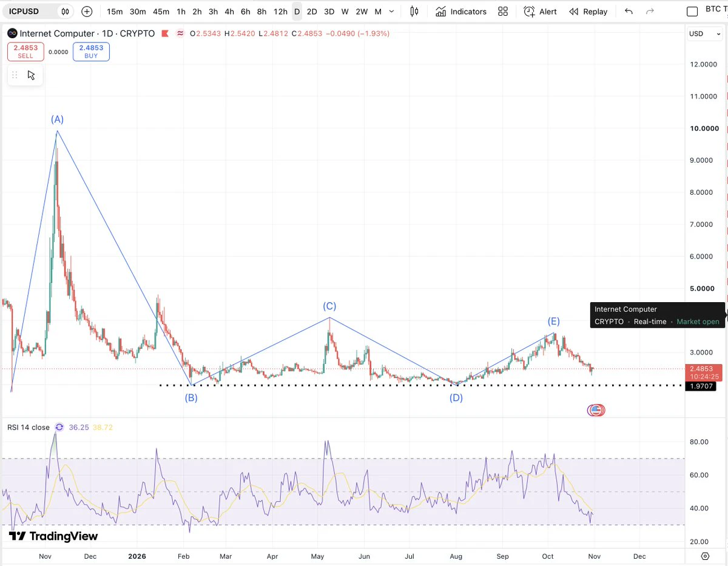The width and height of the screenshot is (728, 566).
Task: Select the (B) wave label
Action: (x=192, y=398)
